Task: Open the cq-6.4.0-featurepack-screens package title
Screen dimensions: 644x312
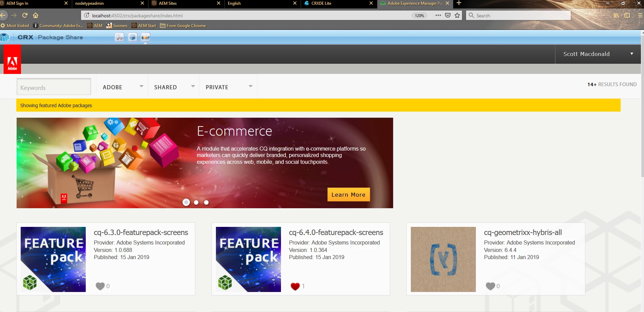Action: [336, 232]
